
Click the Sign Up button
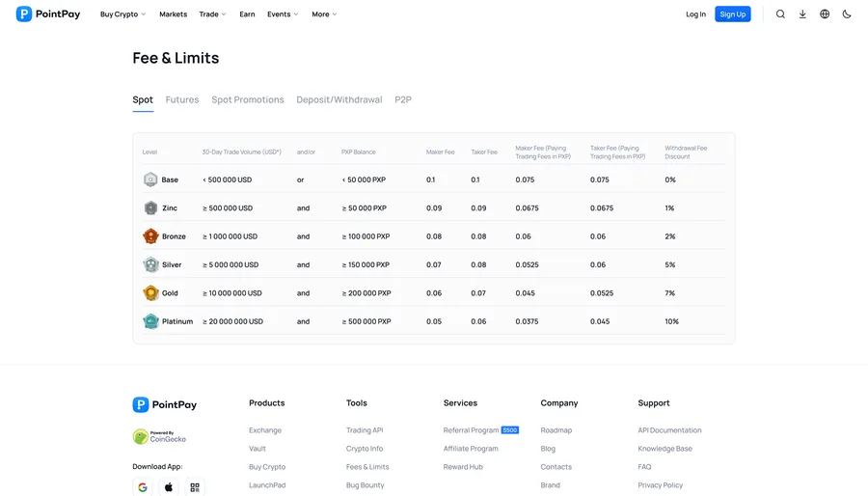pyautogui.click(x=733, y=14)
